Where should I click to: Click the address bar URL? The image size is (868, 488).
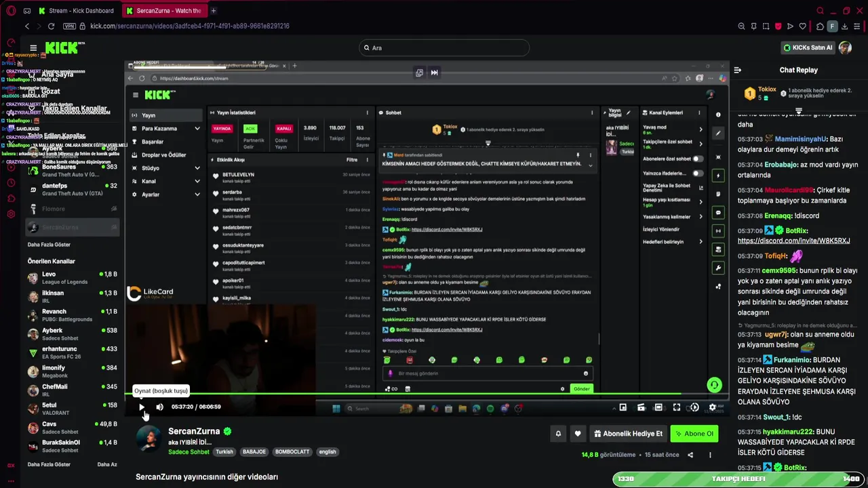190,26
